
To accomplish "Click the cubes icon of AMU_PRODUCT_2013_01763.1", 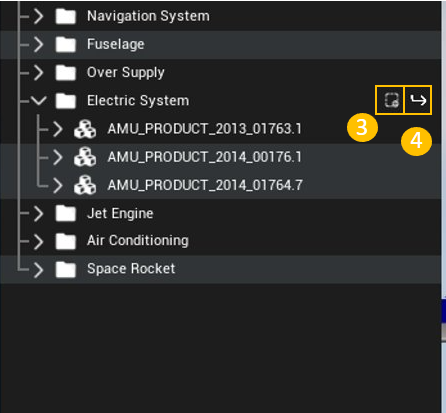I will point(85,129).
